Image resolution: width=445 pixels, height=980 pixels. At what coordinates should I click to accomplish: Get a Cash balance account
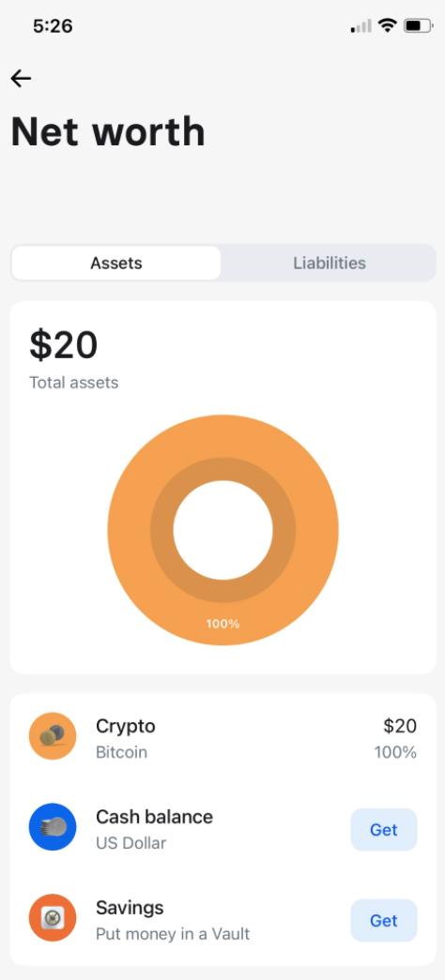point(384,830)
